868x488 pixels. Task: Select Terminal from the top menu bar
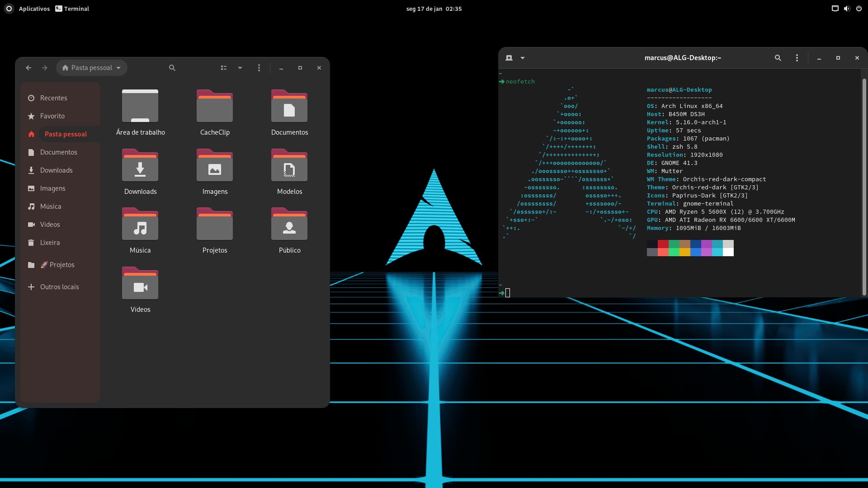click(x=76, y=8)
